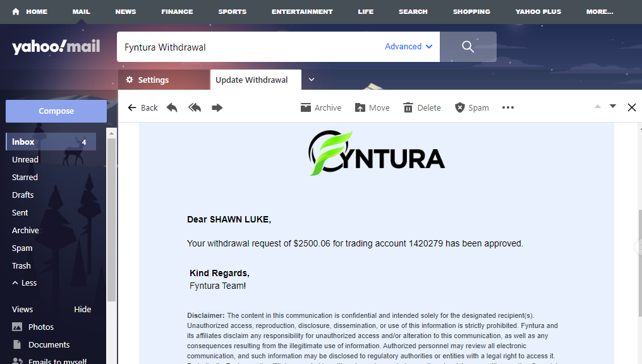Open the Archive folder in sidebar
This screenshot has height=364, width=642.
click(25, 230)
